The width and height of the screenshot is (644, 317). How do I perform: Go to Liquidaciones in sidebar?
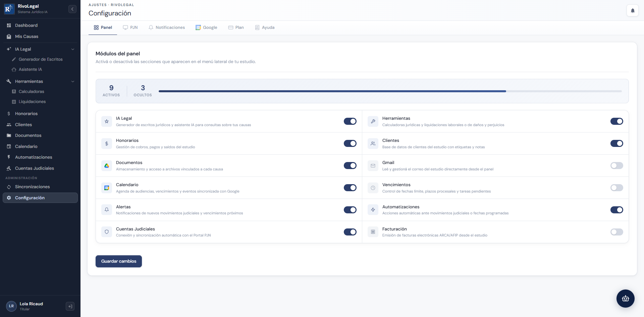pos(32,102)
